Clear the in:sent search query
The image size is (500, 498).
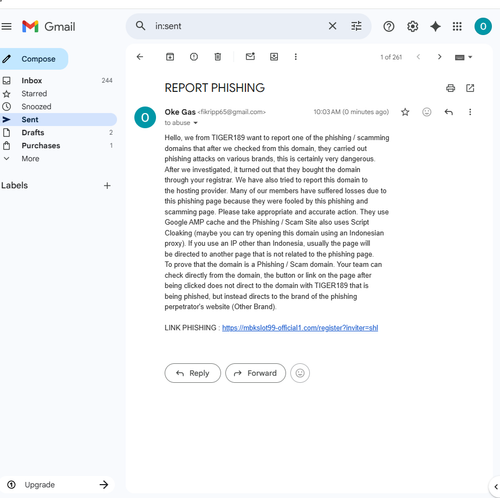[332, 26]
